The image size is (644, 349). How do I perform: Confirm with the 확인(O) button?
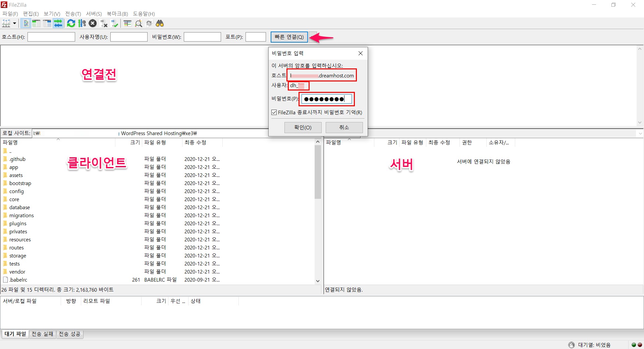[303, 127]
